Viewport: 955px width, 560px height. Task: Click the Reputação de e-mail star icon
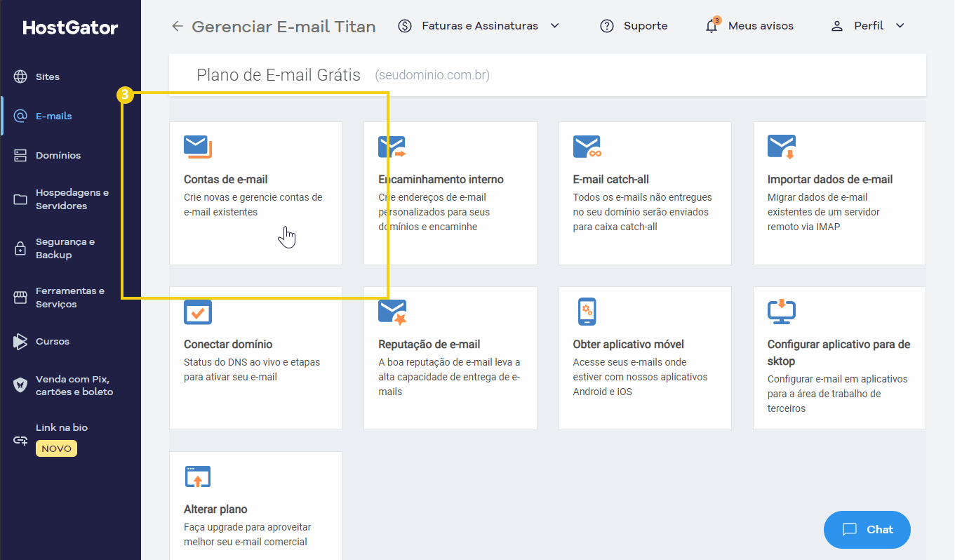(392, 312)
